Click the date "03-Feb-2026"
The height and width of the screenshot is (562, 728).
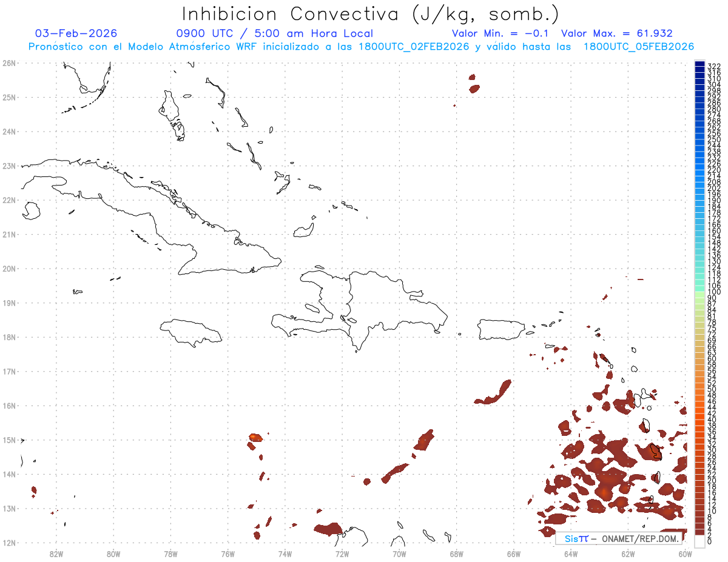76,33
